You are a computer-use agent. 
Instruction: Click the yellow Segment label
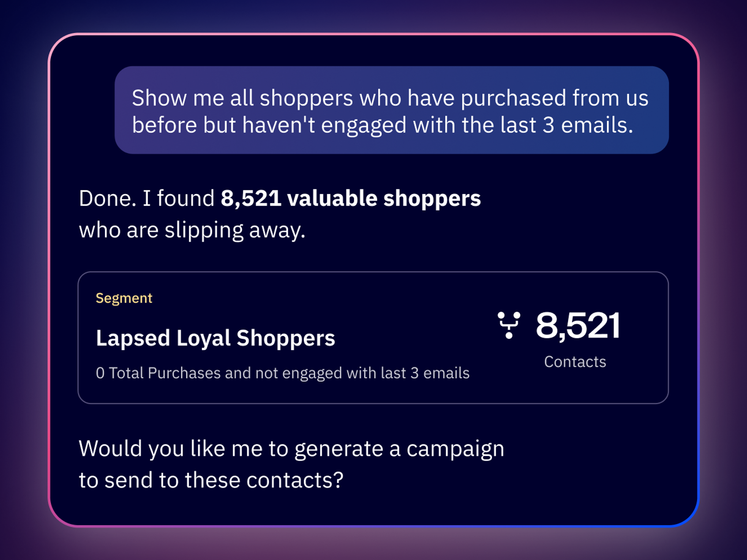(124, 298)
